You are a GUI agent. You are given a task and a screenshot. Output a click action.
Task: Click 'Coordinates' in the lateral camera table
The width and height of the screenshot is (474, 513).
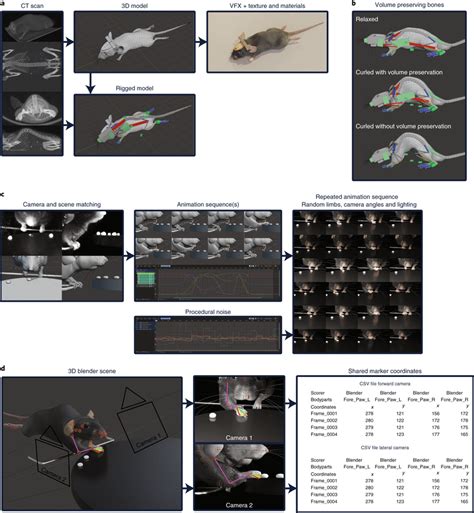[323, 474]
